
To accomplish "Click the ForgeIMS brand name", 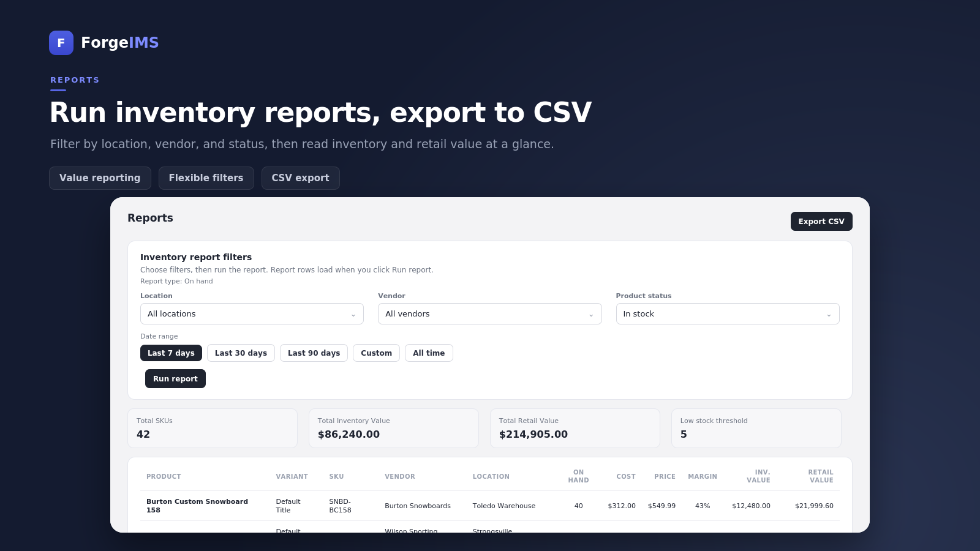I will (120, 43).
